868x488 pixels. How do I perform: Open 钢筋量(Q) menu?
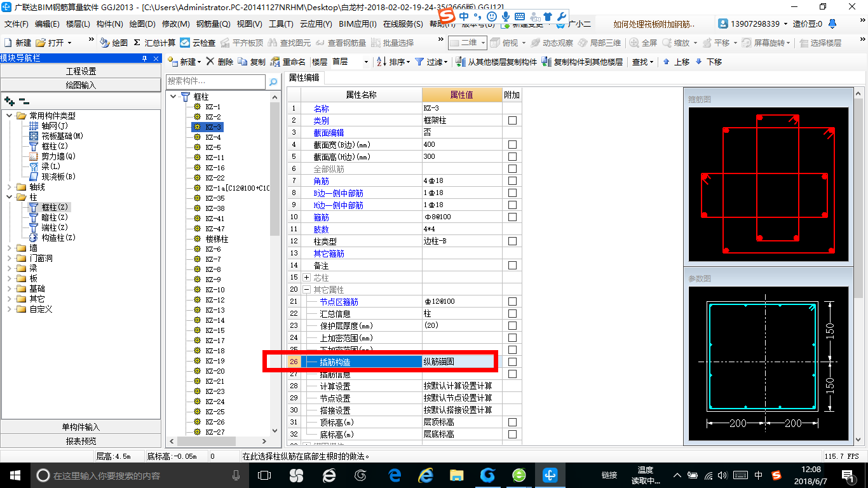coord(214,24)
